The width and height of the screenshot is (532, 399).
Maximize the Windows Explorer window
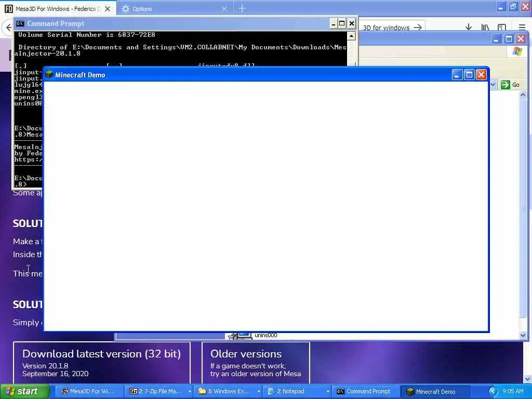pos(509,39)
